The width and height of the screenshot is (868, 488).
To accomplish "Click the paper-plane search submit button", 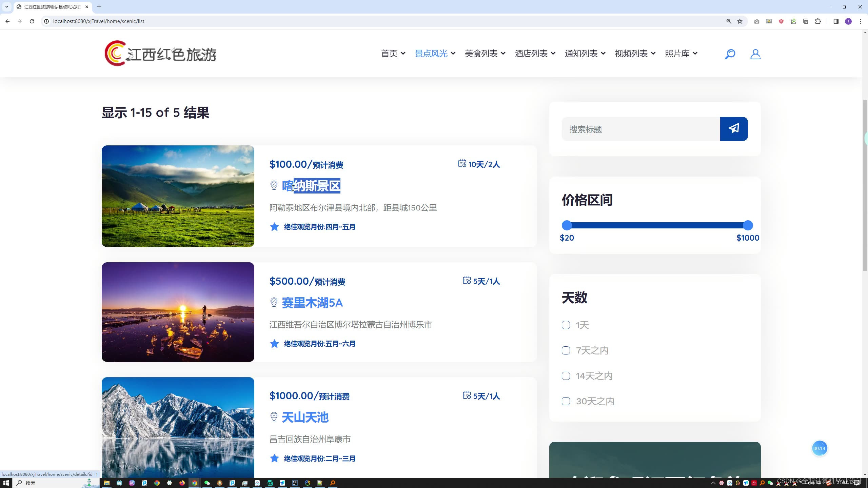I will 734,129.
